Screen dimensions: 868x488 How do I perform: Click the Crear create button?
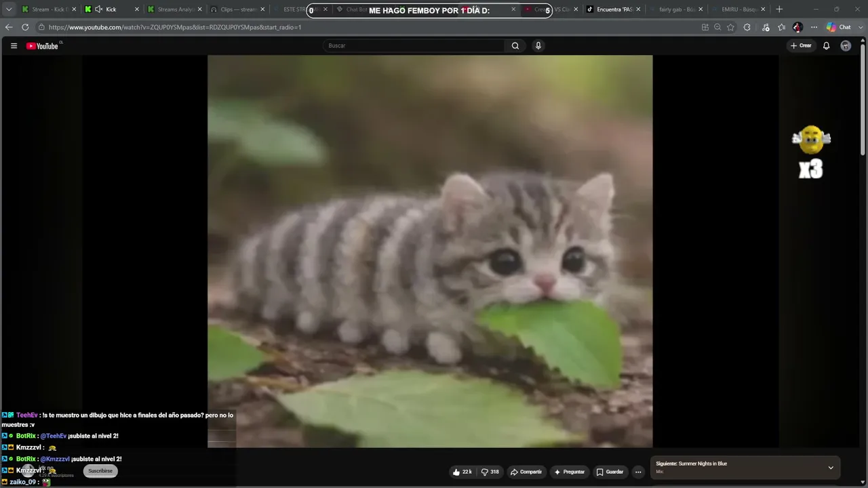pyautogui.click(x=801, y=46)
